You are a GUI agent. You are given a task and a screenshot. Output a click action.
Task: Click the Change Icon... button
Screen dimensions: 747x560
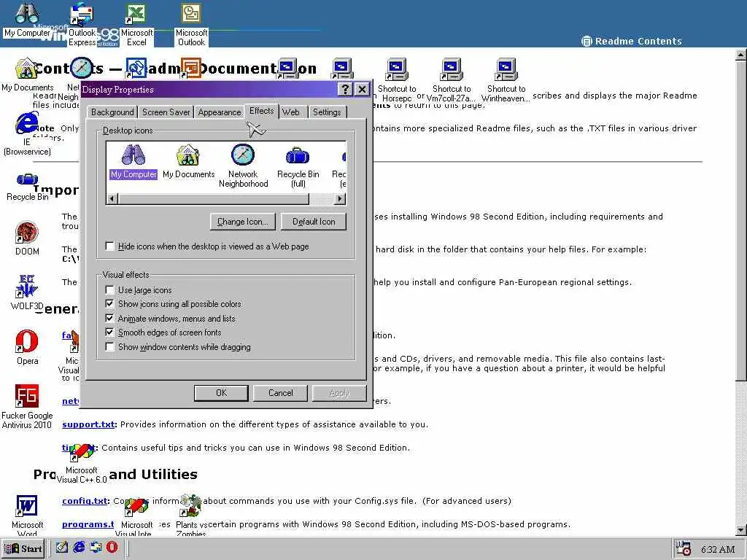pos(242,222)
